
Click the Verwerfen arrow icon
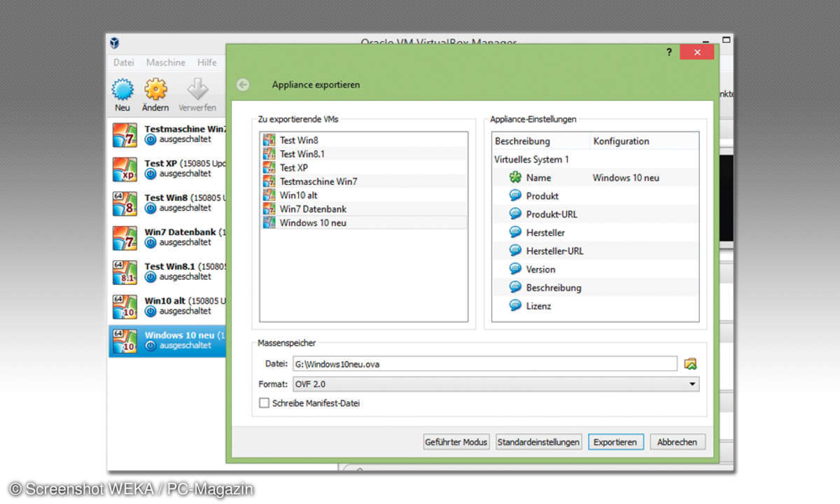coord(197,89)
